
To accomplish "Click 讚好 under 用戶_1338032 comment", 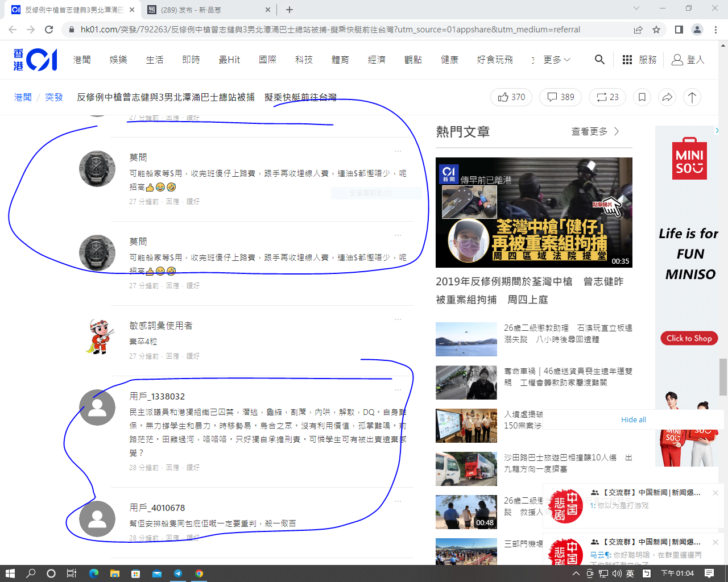I will click(x=193, y=468).
